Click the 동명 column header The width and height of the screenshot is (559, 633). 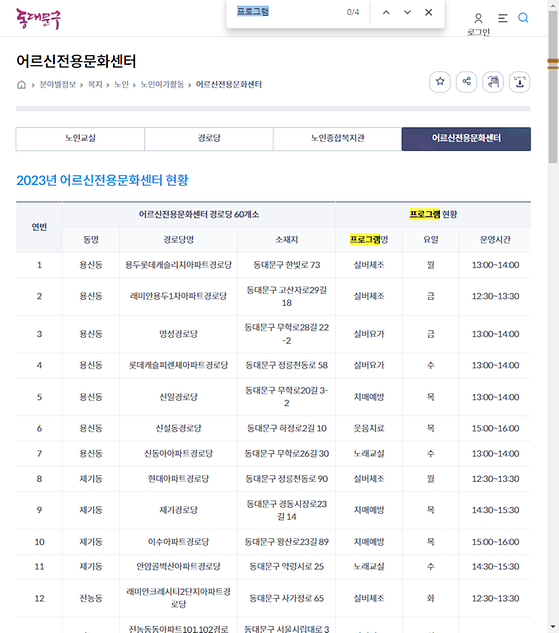coord(91,240)
